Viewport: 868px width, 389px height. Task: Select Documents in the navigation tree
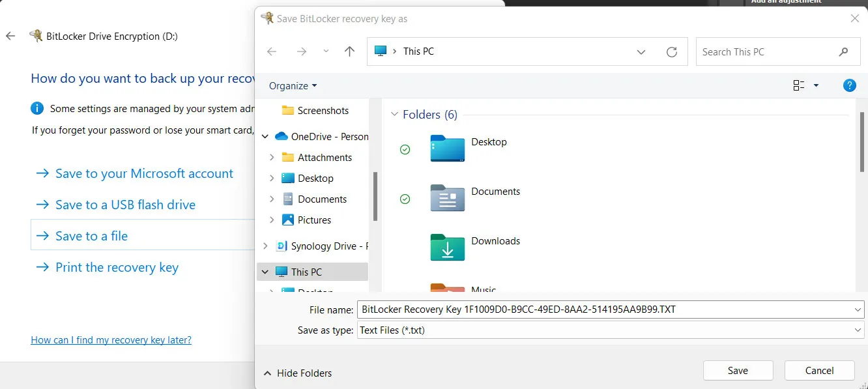point(314,199)
